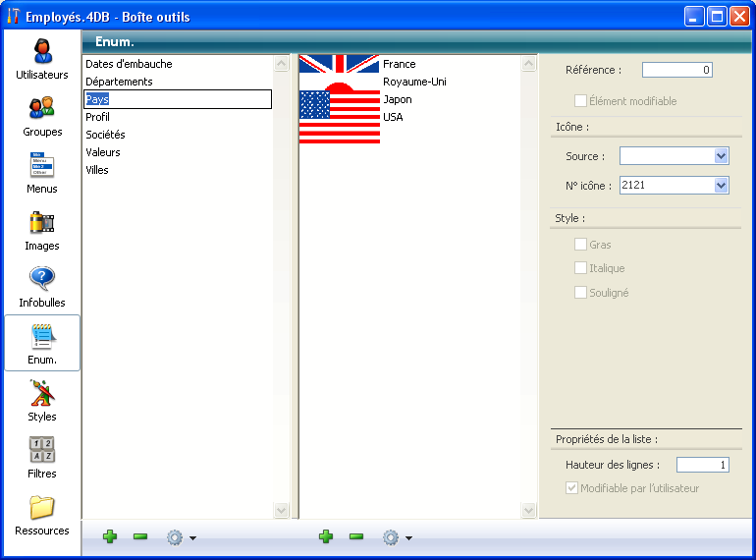The width and height of the screenshot is (756, 560).
Task: Open the N° icône dropdown
Action: (x=722, y=185)
